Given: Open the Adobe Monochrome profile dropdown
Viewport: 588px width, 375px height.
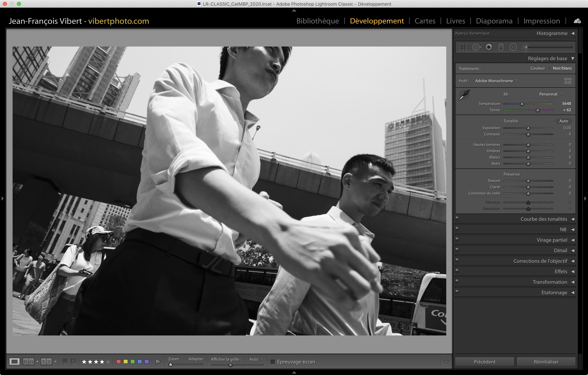Looking at the screenshot, I should point(496,81).
